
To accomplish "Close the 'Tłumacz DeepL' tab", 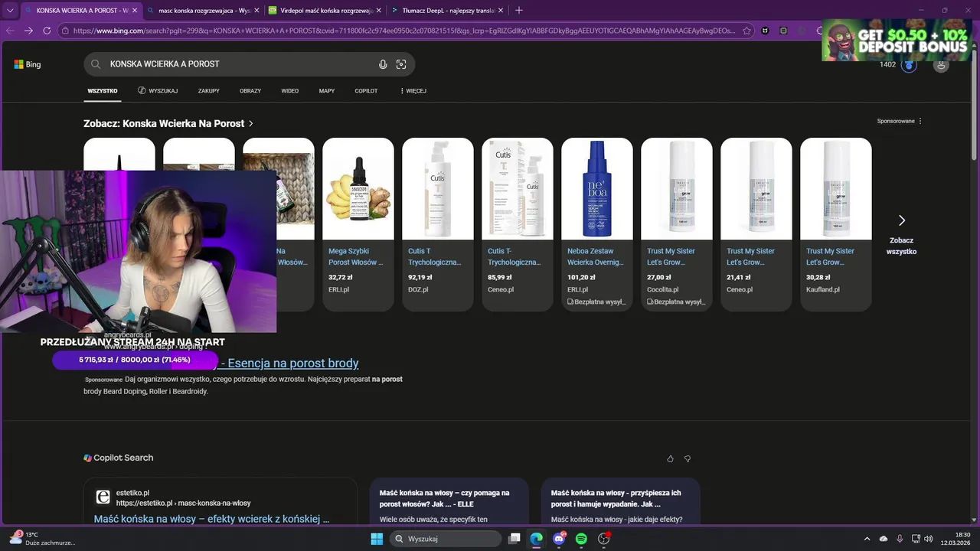I will pyautogui.click(x=501, y=11).
